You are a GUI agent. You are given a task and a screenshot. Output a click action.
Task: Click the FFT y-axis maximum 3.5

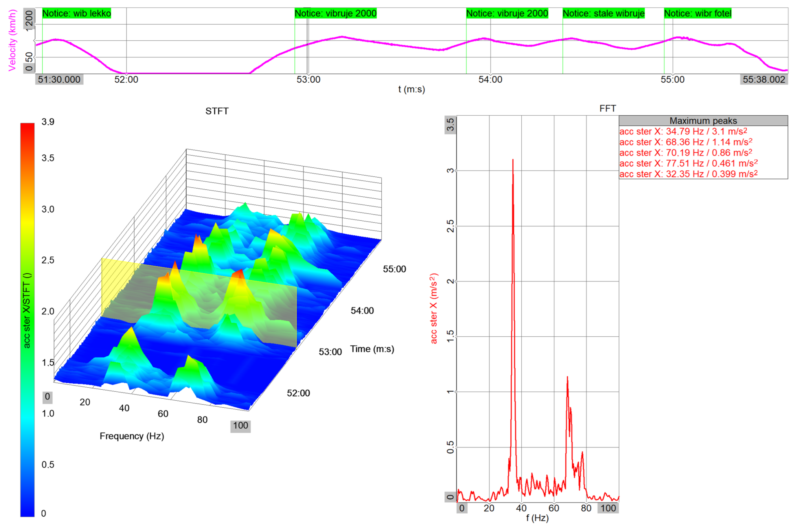coord(450,125)
